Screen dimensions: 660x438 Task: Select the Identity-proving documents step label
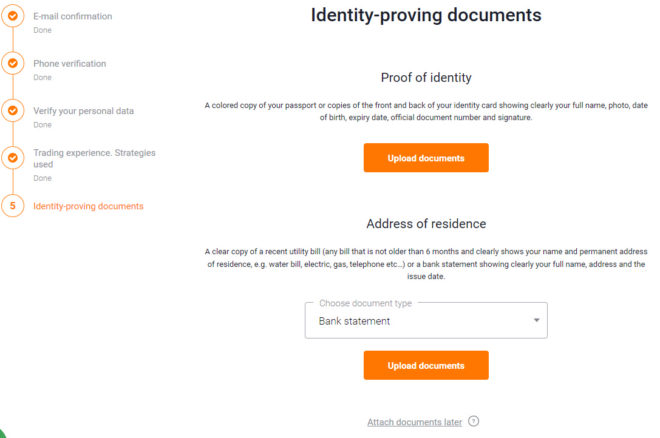pos(88,206)
